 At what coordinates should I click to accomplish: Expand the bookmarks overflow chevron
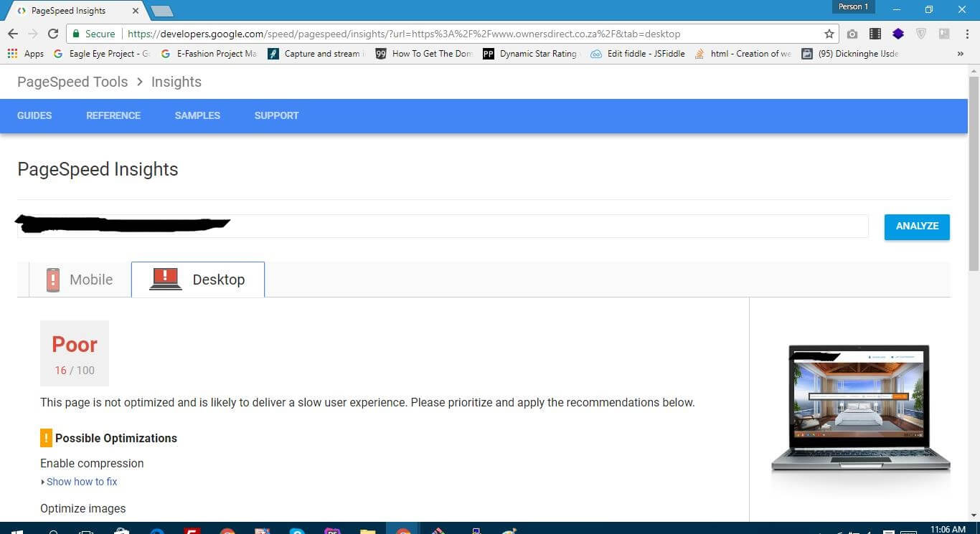click(x=961, y=54)
